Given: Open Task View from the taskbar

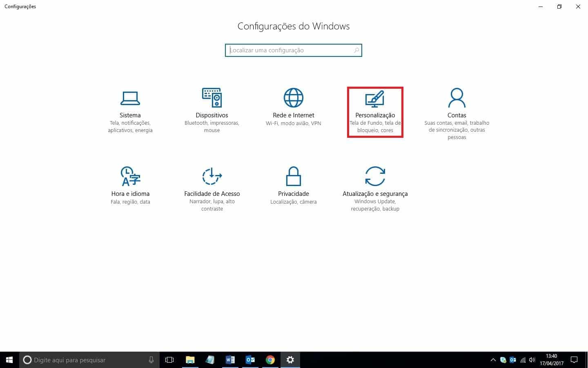Looking at the screenshot, I should coord(169,360).
